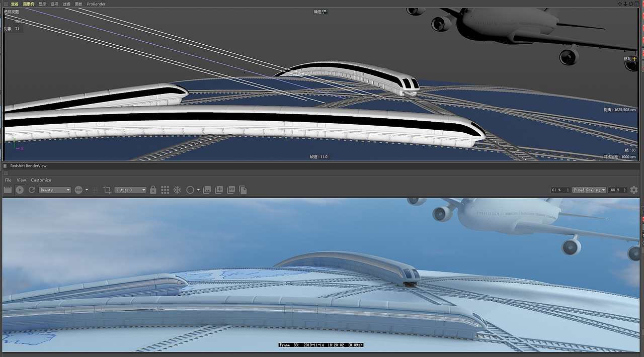Click the 100 % field stepper arrows
Viewport: 644px width, 357px height.
(625, 190)
